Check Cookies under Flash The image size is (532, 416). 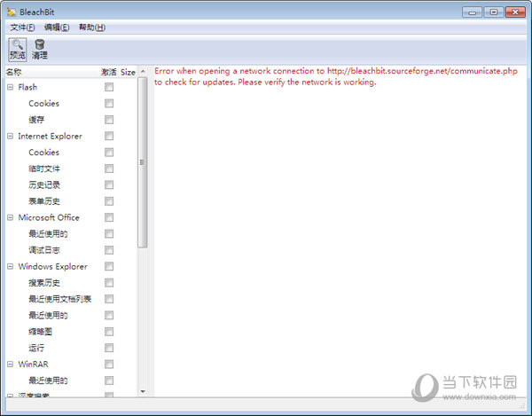(109, 103)
